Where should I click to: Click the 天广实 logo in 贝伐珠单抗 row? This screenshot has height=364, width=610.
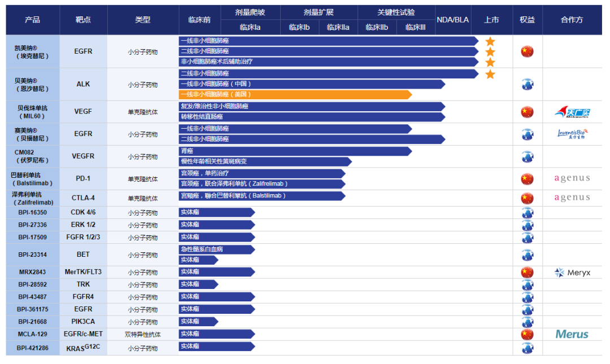click(x=572, y=112)
